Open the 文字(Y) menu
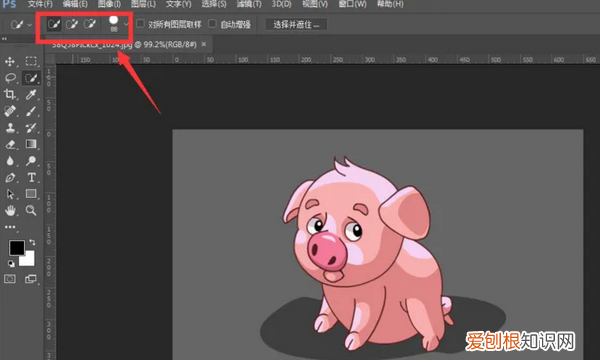 click(x=179, y=4)
